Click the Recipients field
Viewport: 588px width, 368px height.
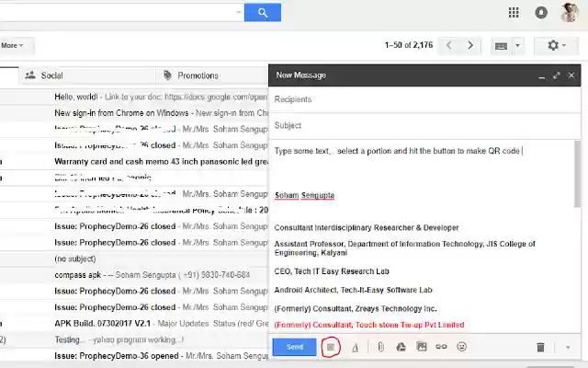[424, 99]
